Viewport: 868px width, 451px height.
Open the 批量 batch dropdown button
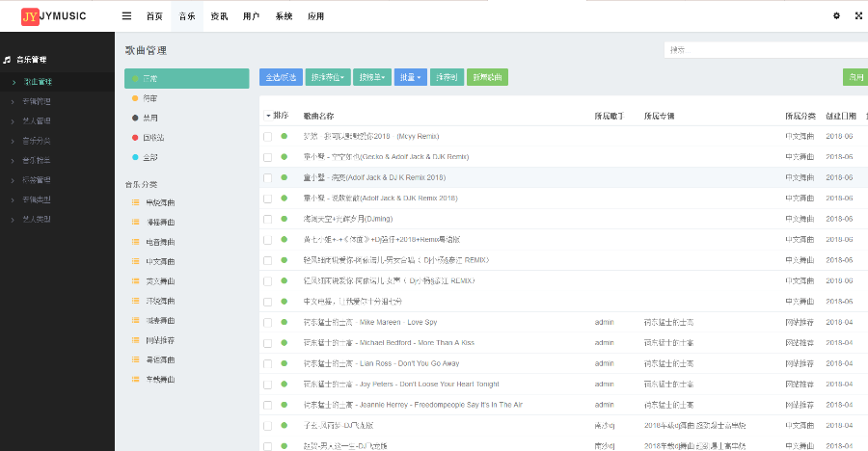(410, 77)
